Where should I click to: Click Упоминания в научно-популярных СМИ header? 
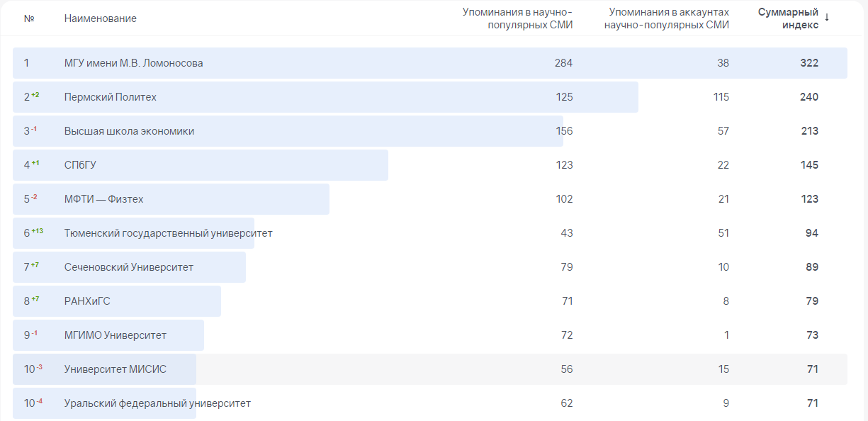(x=517, y=18)
